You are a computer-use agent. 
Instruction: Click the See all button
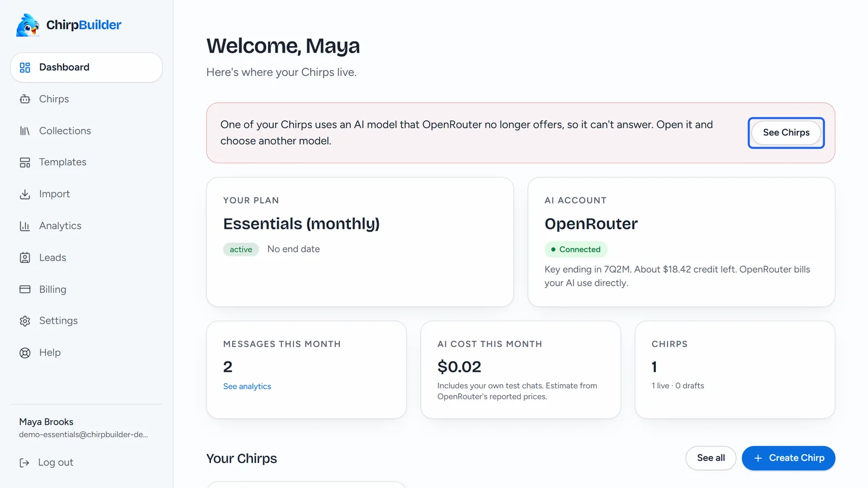click(711, 458)
